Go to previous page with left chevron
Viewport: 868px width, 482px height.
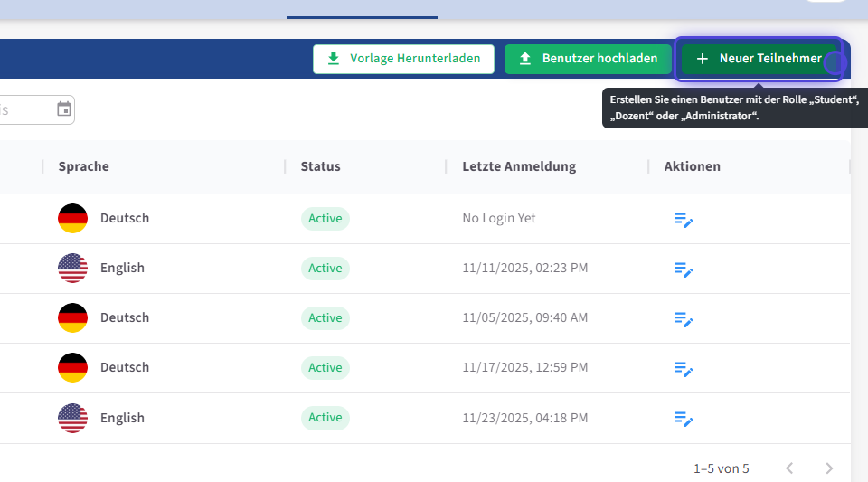(x=789, y=468)
